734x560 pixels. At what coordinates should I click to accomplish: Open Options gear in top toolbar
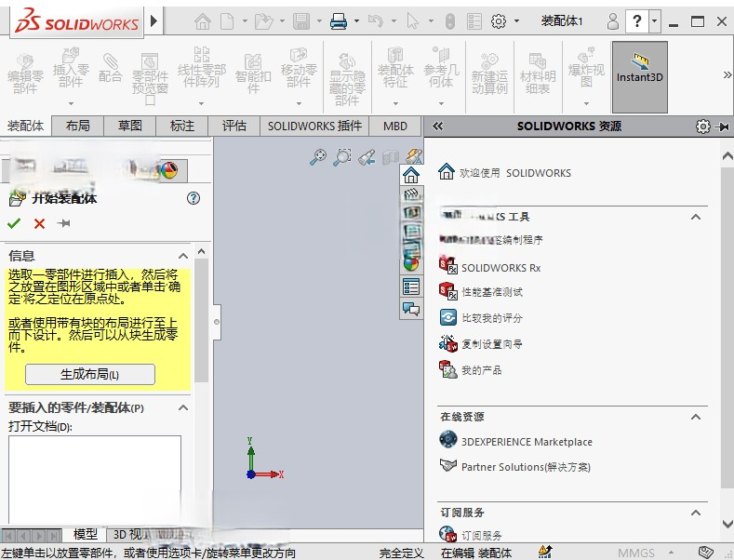click(x=499, y=21)
